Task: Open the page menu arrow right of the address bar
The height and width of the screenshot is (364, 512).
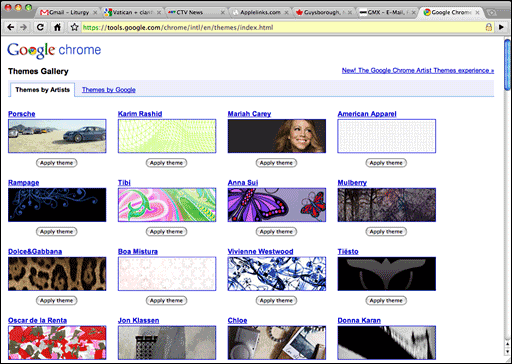Action: (501, 27)
